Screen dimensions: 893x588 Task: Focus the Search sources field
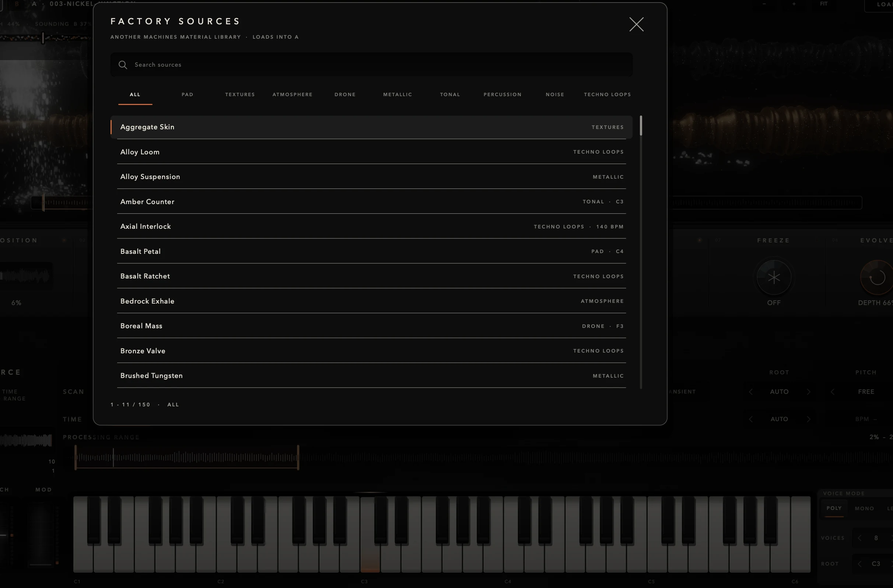coord(371,64)
